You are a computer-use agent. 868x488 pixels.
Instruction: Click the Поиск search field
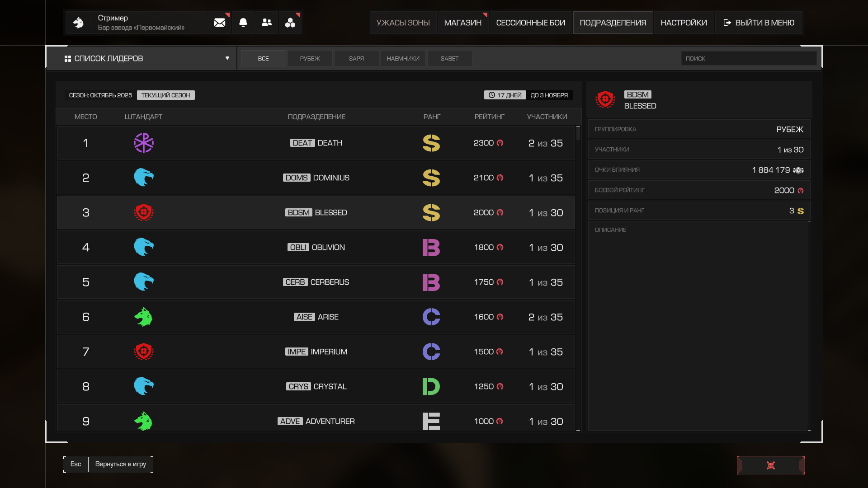pyautogui.click(x=748, y=58)
